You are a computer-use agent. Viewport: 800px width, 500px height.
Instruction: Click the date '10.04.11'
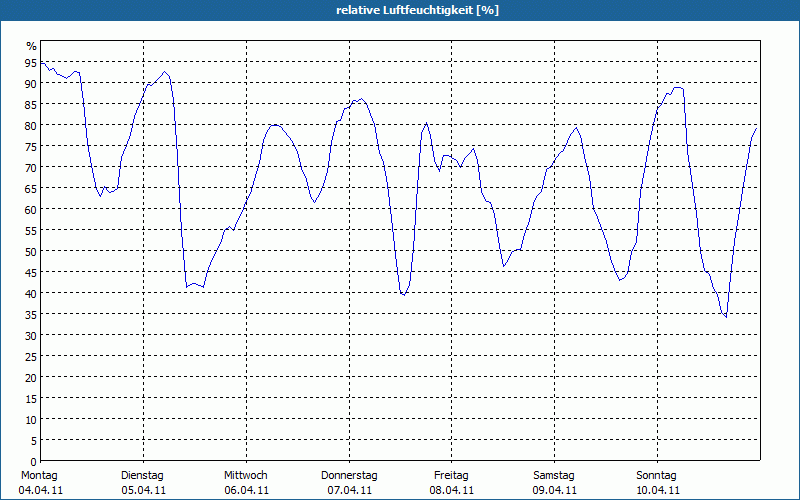(658, 490)
